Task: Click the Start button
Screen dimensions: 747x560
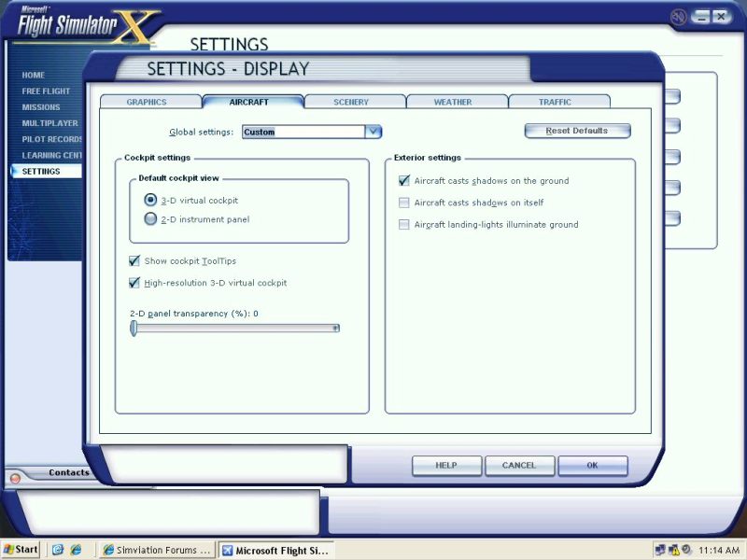Action: (21, 550)
